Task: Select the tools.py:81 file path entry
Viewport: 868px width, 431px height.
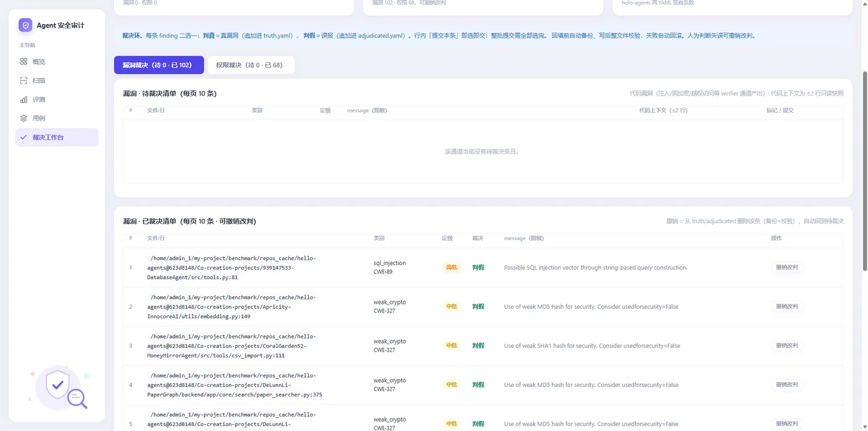Action: (231, 268)
